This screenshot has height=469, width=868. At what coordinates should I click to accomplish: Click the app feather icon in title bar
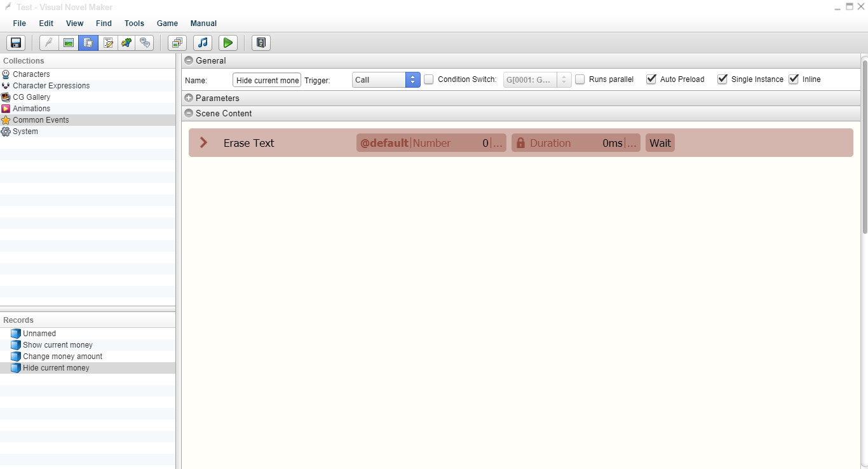pos(8,6)
